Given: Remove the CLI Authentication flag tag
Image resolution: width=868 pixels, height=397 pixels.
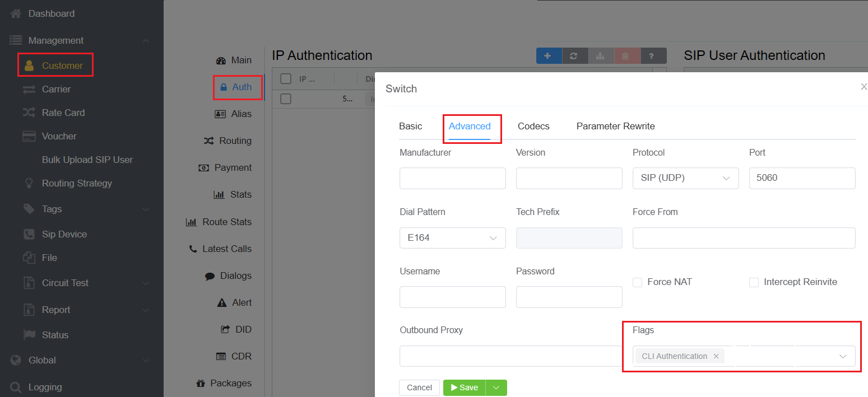Looking at the screenshot, I should pyautogui.click(x=716, y=356).
